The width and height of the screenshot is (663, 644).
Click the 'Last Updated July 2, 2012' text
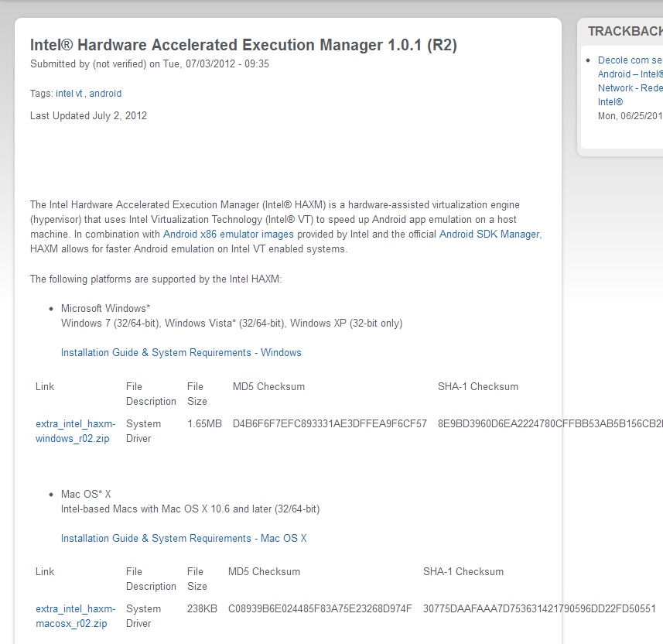pos(88,116)
